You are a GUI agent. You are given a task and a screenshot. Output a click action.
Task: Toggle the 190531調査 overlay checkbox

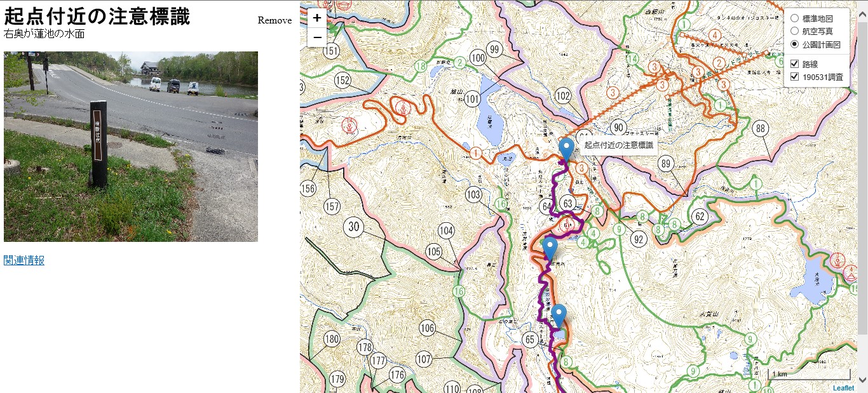[794, 77]
